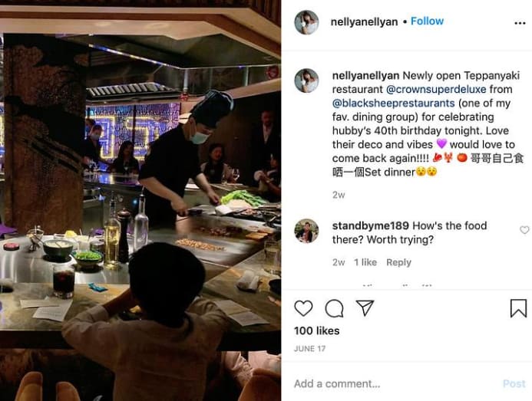
Task: Open the JUNE 17 post date
Action: [310, 349]
